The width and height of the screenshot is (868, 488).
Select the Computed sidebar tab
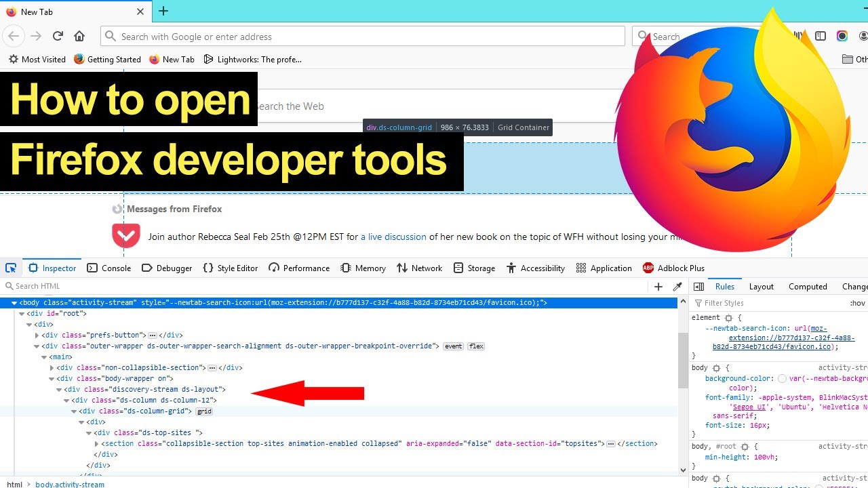(808, 286)
